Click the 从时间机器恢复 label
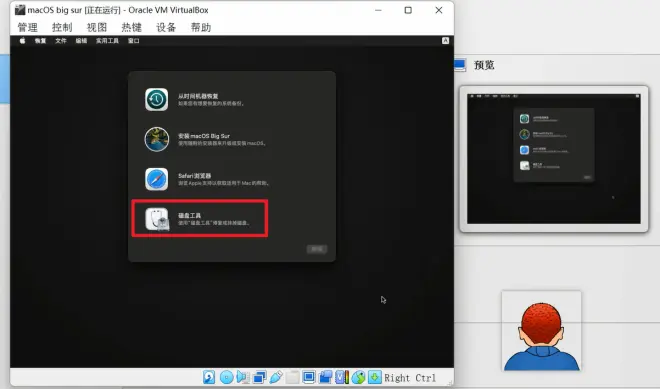660x389 pixels. coord(198,96)
